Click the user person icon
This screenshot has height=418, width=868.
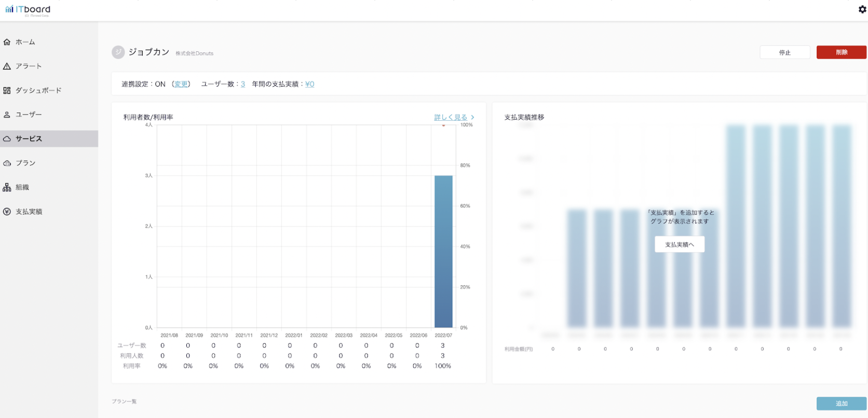point(7,115)
